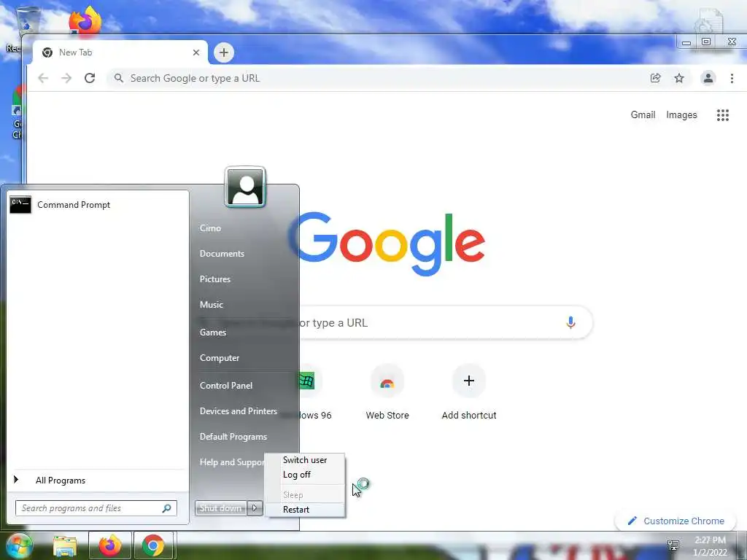The width and height of the screenshot is (747, 560).
Task: Click the Chrome reload page icon
Action: (90, 78)
